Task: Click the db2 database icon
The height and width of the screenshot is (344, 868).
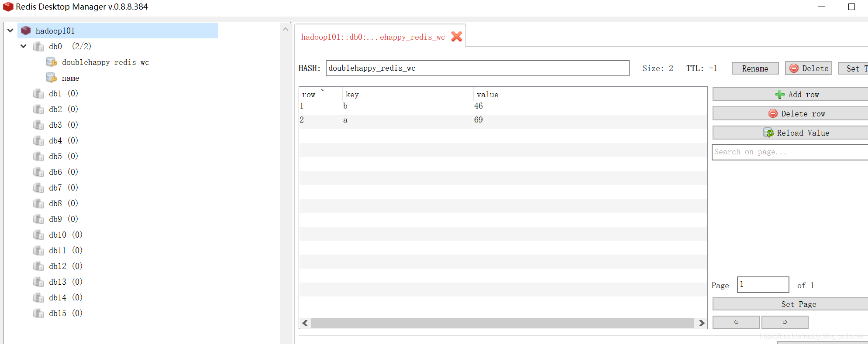Action: tap(38, 109)
